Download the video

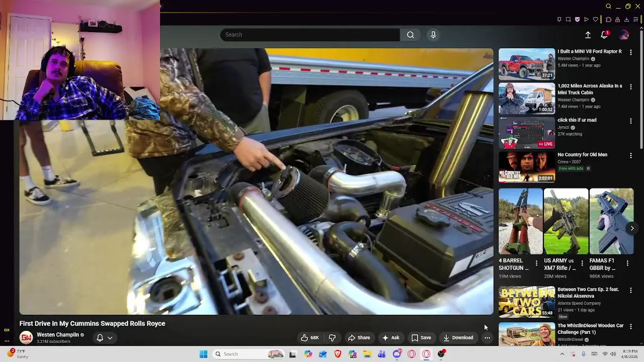458,338
